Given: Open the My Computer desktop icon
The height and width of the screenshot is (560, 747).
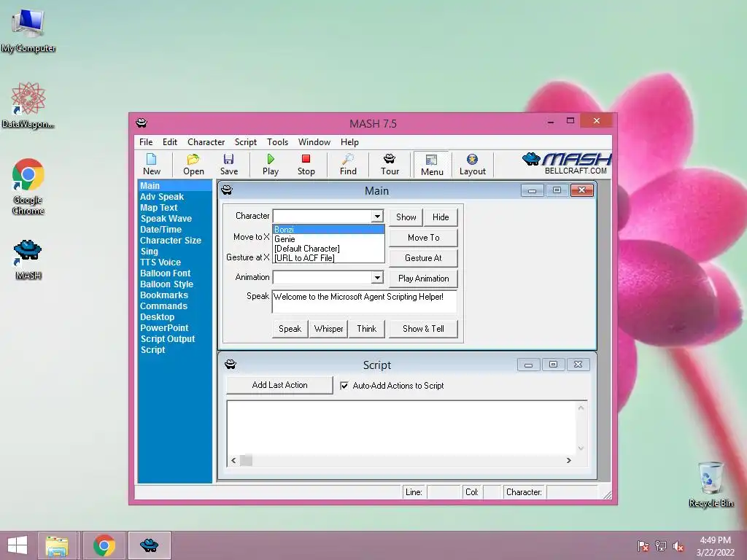Looking at the screenshot, I should click(x=28, y=31).
